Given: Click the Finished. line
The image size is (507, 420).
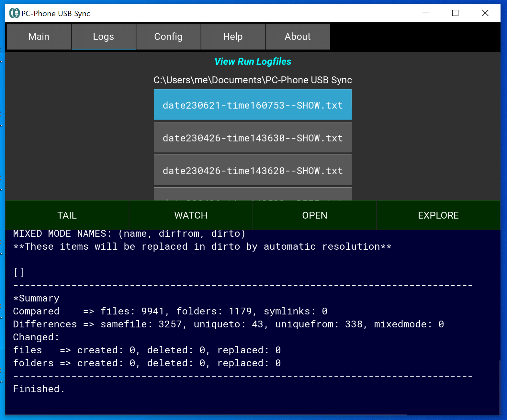Looking at the screenshot, I should tap(39, 389).
